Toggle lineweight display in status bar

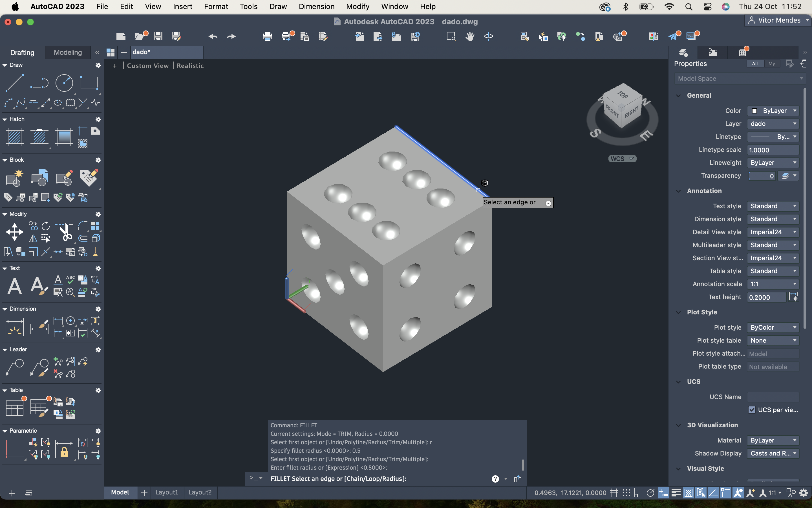pos(676,493)
